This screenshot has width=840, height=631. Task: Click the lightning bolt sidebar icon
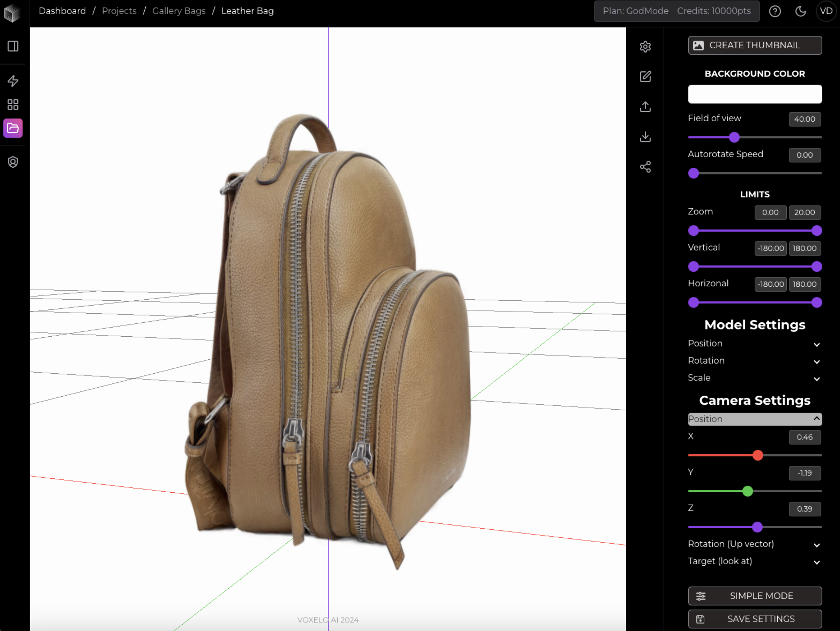pyautogui.click(x=13, y=81)
